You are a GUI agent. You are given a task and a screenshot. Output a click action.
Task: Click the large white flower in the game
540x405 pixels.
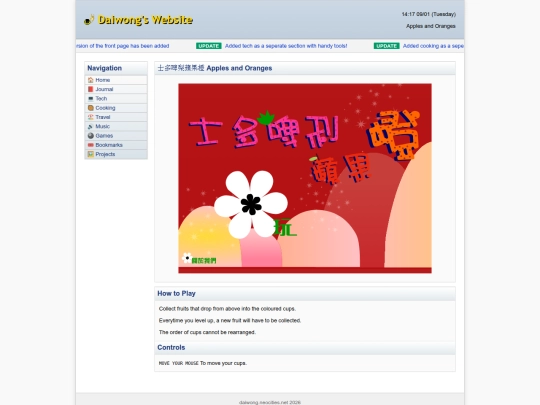pyautogui.click(x=251, y=205)
